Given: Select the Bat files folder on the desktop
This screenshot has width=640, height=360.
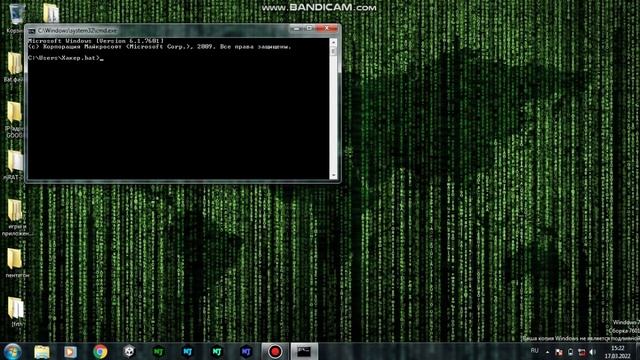Looking at the screenshot, I should coord(14,67).
